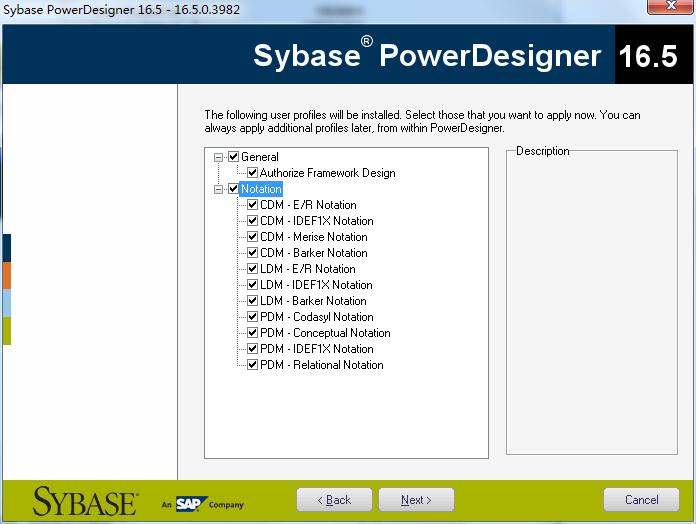Select CDM - E/R Notation text

(308, 205)
